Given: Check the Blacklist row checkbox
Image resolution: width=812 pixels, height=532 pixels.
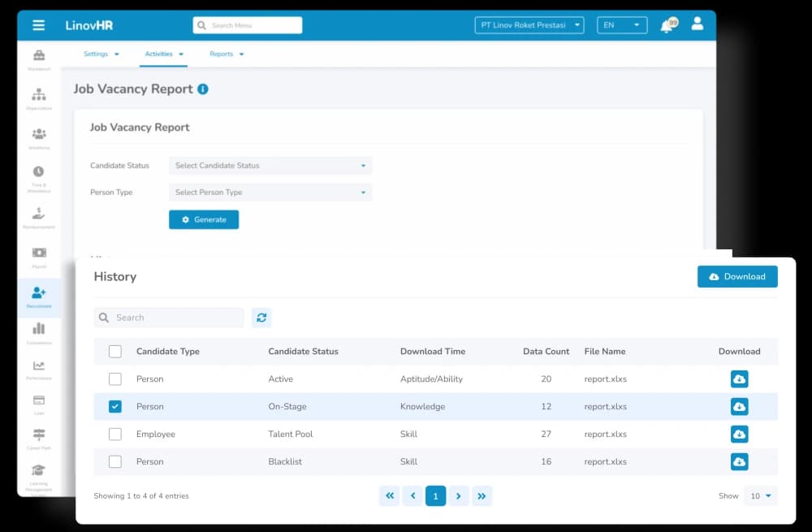Looking at the screenshot, I should point(115,461).
